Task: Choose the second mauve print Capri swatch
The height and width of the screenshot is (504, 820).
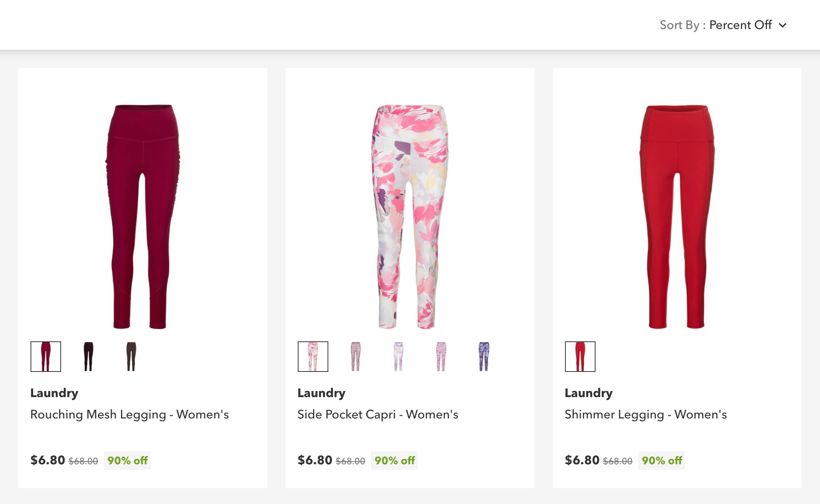Action: tap(356, 357)
